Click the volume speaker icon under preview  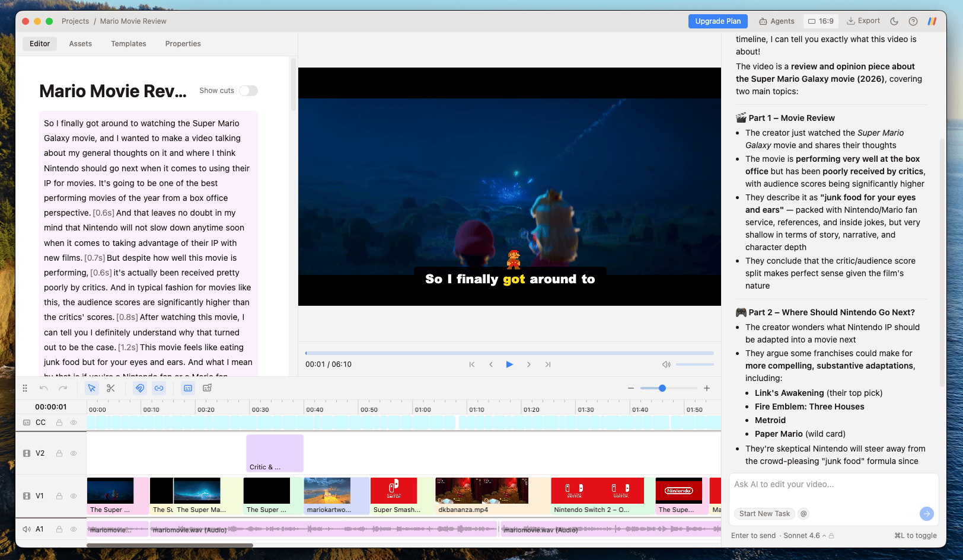coord(667,364)
